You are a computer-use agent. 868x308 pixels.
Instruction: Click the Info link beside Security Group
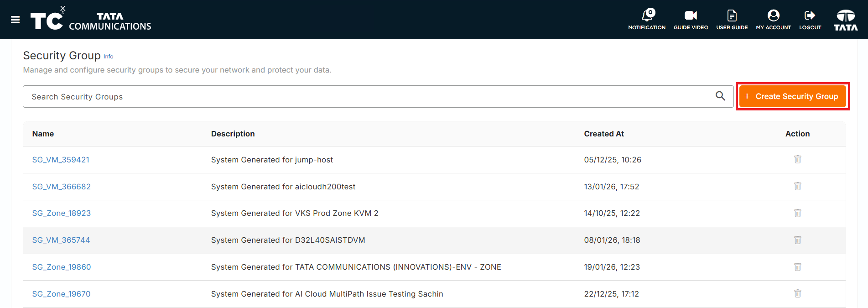tap(108, 57)
